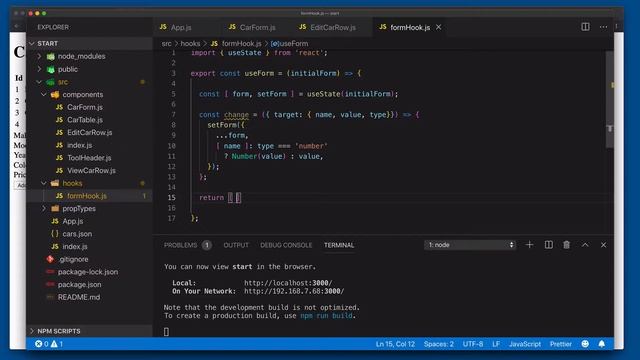
Task: Open the OUTPUT panel tab
Action: [236, 245]
